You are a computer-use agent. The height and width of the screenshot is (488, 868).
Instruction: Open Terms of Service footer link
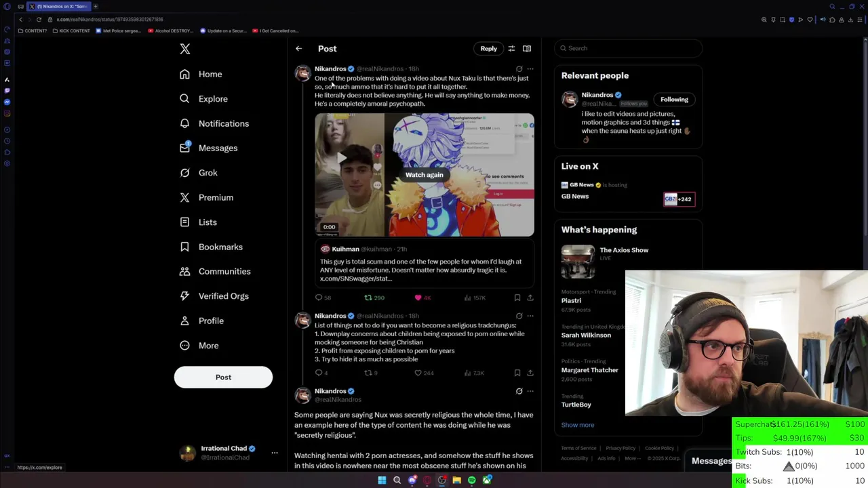coord(578,448)
